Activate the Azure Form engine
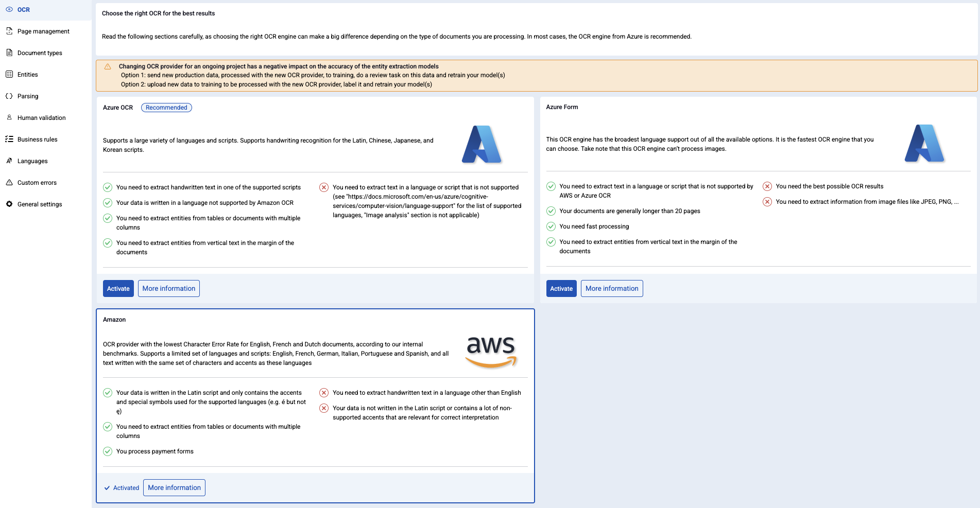The height and width of the screenshot is (508, 980). click(x=561, y=289)
